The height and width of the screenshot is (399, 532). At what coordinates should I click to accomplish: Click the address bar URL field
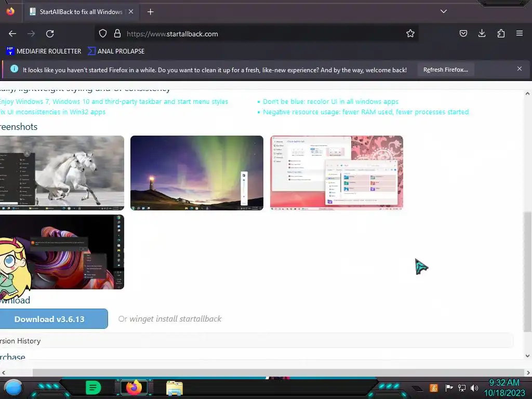pos(256,34)
